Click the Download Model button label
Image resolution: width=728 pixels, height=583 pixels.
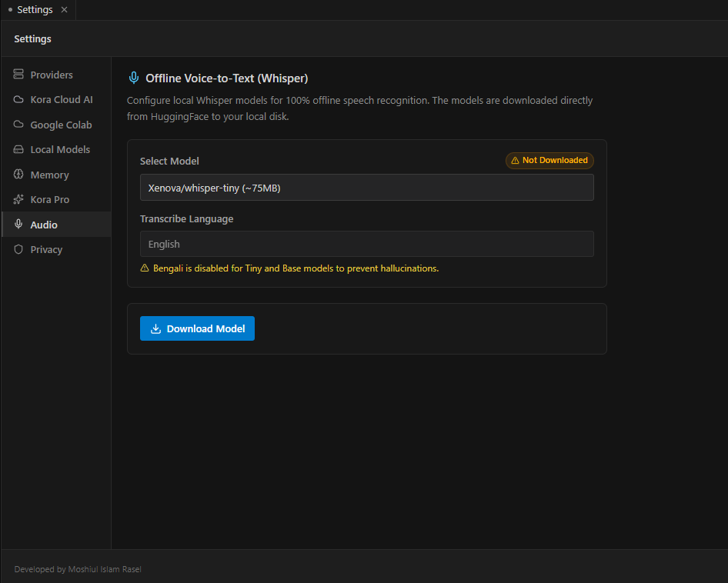click(x=205, y=328)
